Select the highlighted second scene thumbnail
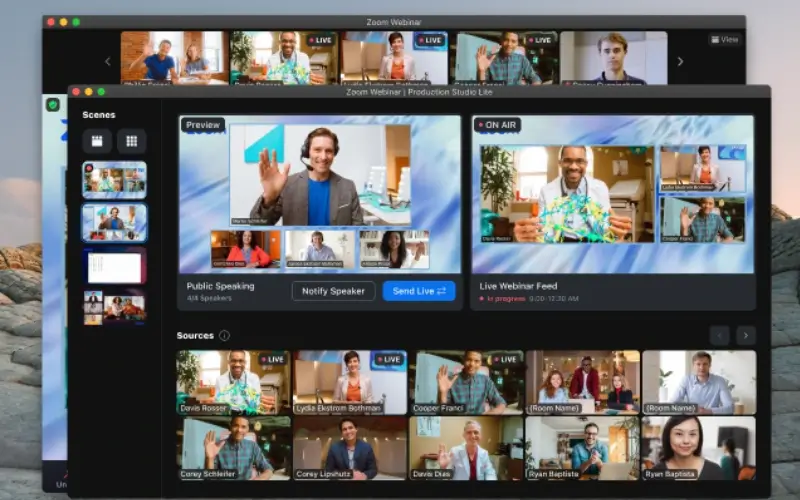Screen dimensions: 800x500 tap(114, 222)
